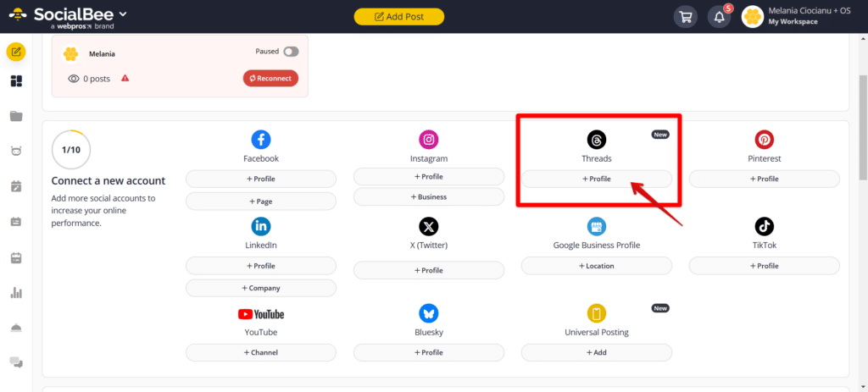Click the red Reconnect button
The height and width of the screenshot is (392, 868).
click(270, 79)
